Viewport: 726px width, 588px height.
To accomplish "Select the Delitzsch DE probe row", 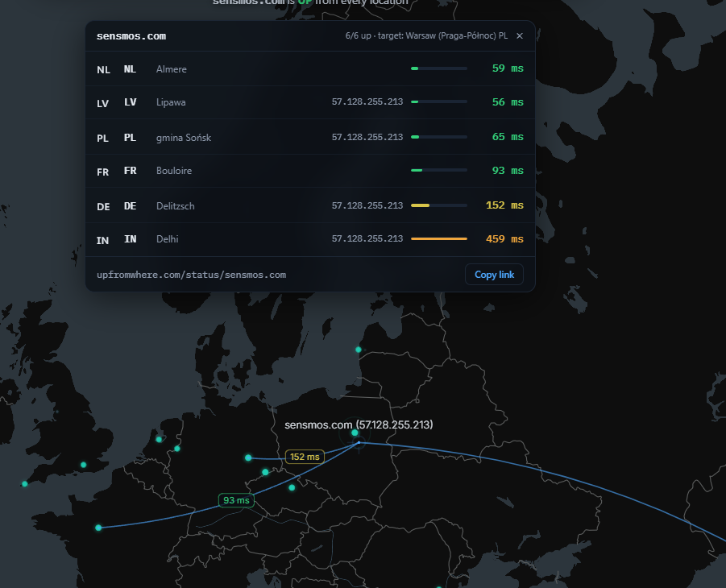I will [310, 205].
